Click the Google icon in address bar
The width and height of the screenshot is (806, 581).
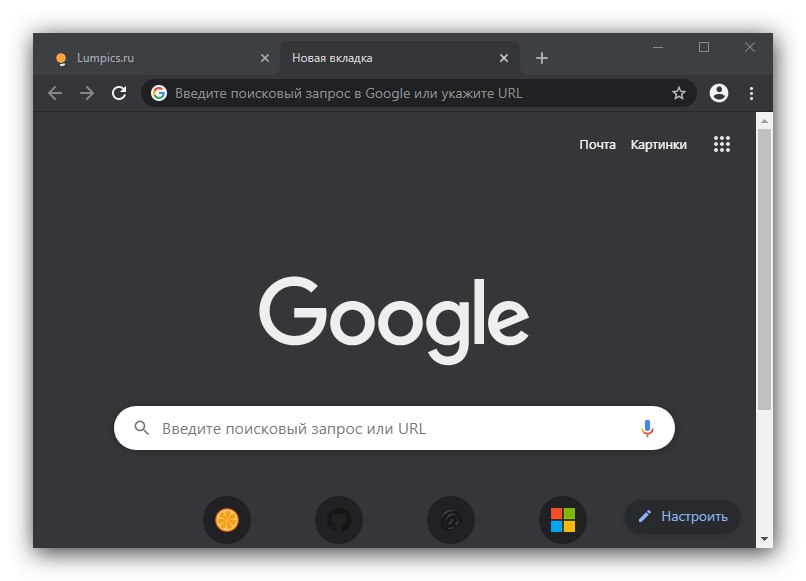(159, 93)
